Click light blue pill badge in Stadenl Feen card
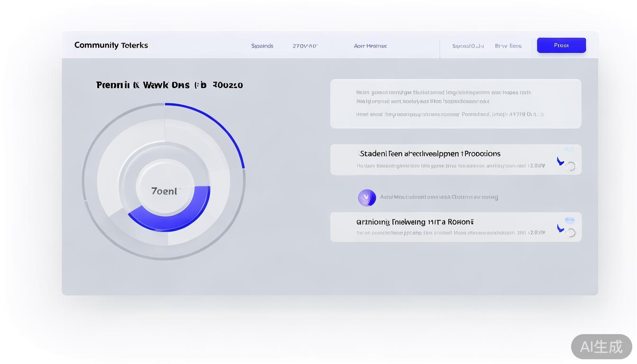637x364 pixels. (569, 149)
